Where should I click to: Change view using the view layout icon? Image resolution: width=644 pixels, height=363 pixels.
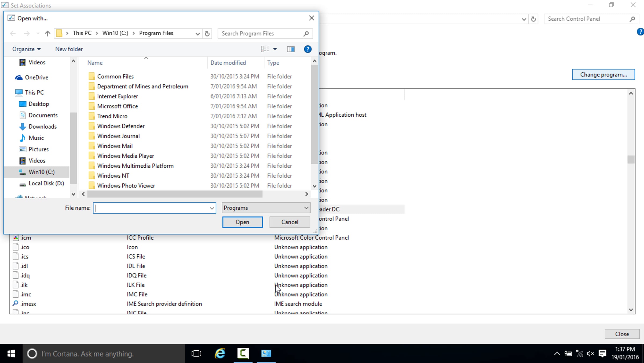[265, 49]
